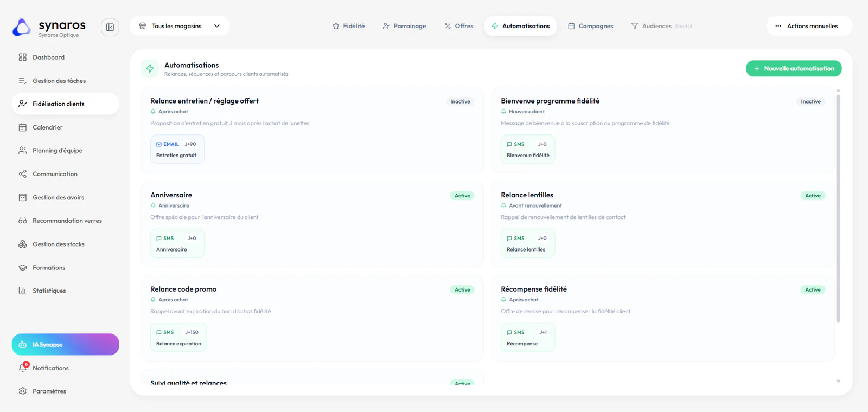Click the Automatisations tab
The width and height of the screenshot is (868, 412).
521,26
